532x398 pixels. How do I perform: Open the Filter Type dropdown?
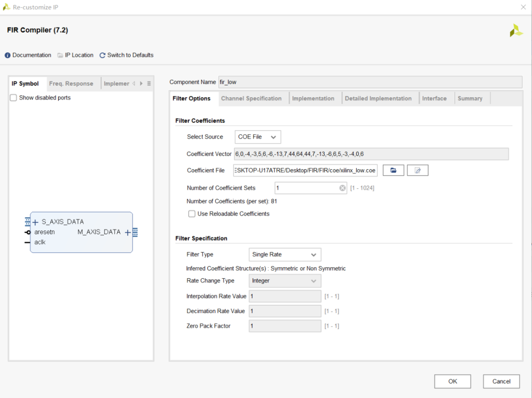pos(285,254)
